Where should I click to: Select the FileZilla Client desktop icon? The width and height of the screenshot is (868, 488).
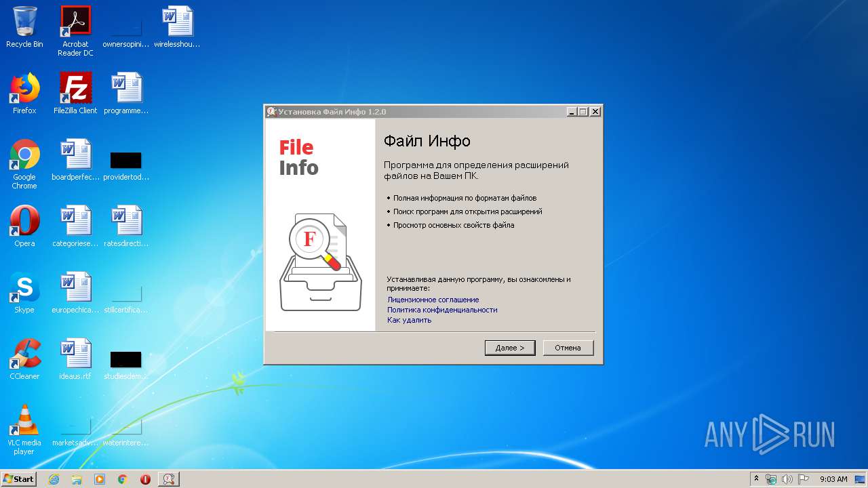click(75, 94)
